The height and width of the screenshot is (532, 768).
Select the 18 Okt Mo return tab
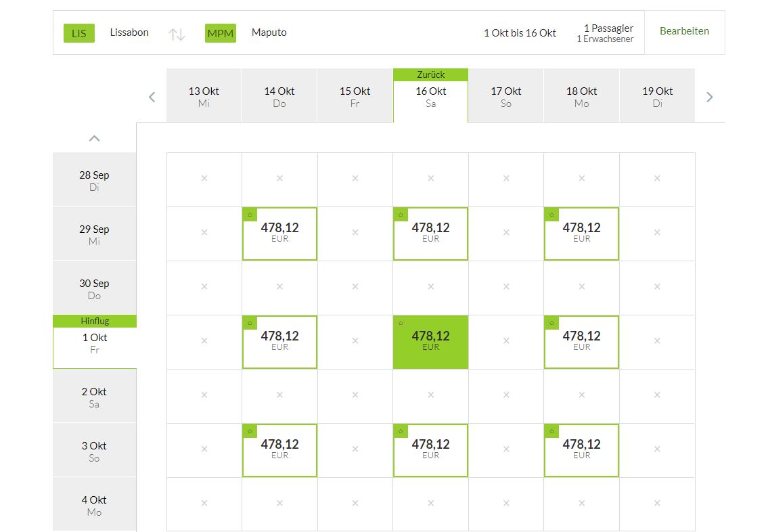point(581,95)
